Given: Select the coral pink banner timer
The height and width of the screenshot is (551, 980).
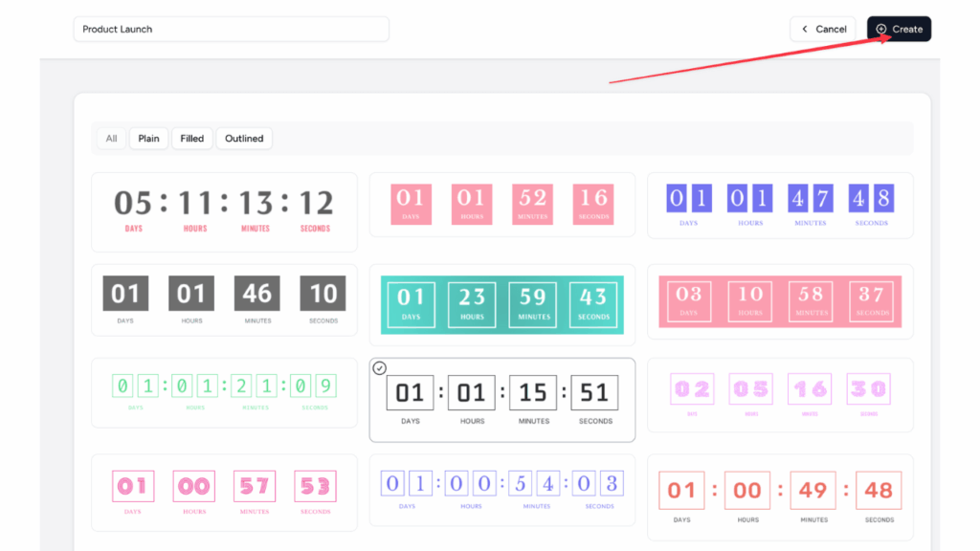Looking at the screenshot, I should click(x=780, y=304).
